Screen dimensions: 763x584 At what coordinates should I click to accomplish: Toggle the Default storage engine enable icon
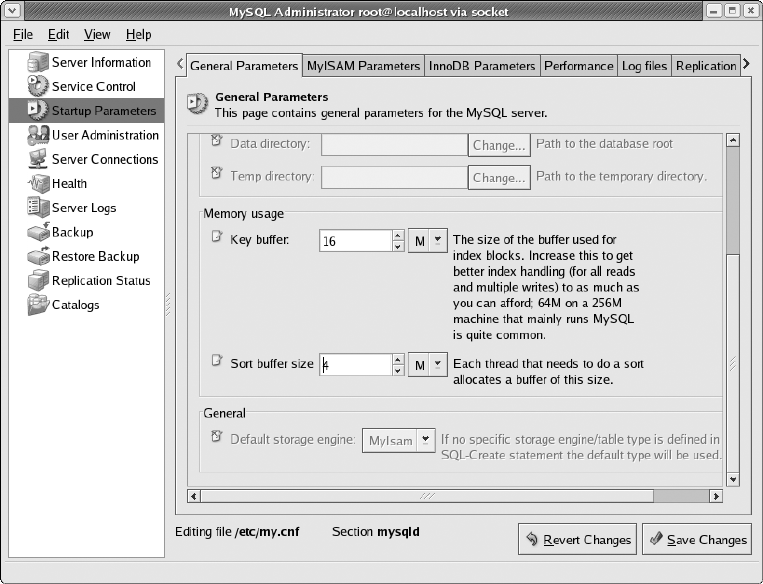tap(217, 437)
